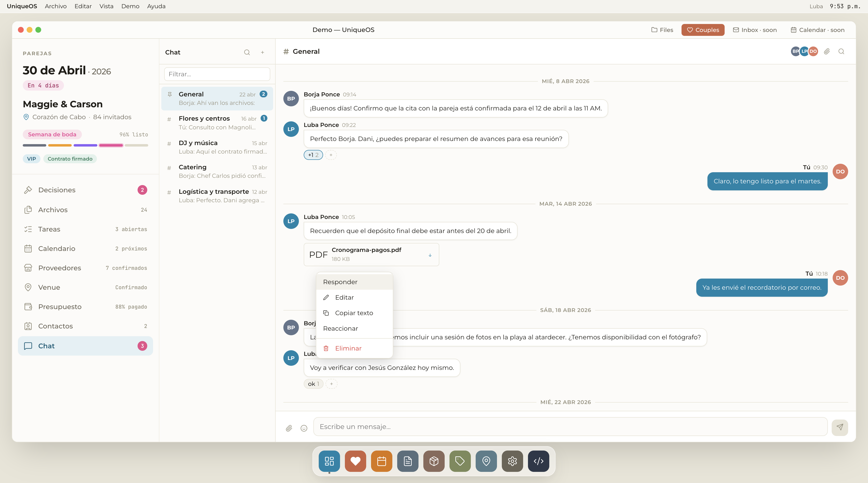
Task: Download Cronograma-pagos.pdf via arrow icon
Action: (x=430, y=255)
